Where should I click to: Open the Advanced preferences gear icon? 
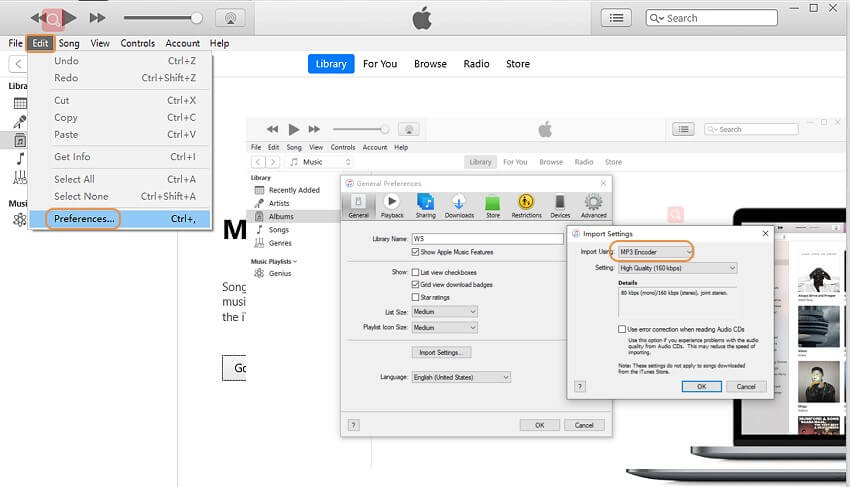click(594, 206)
